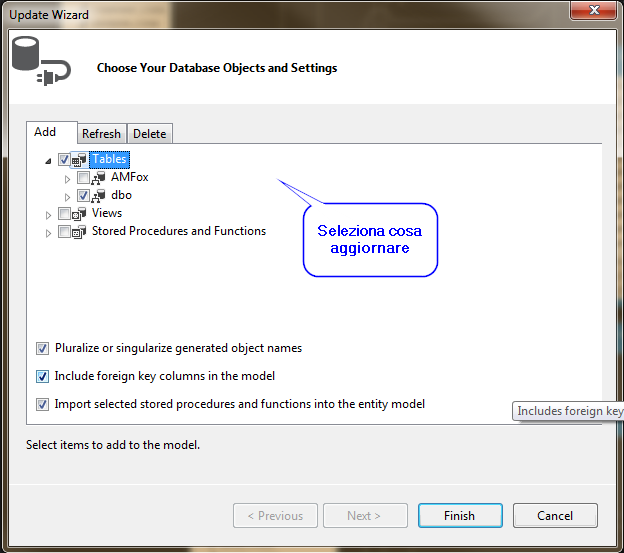Click the Views node icon
Image resolution: width=624 pixels, height=553 pixels.
click(x=79, y=214)
